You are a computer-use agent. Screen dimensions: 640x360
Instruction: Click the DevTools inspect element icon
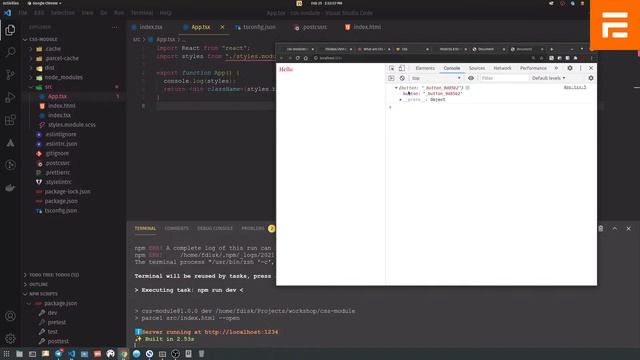click(x=391, y=68)
